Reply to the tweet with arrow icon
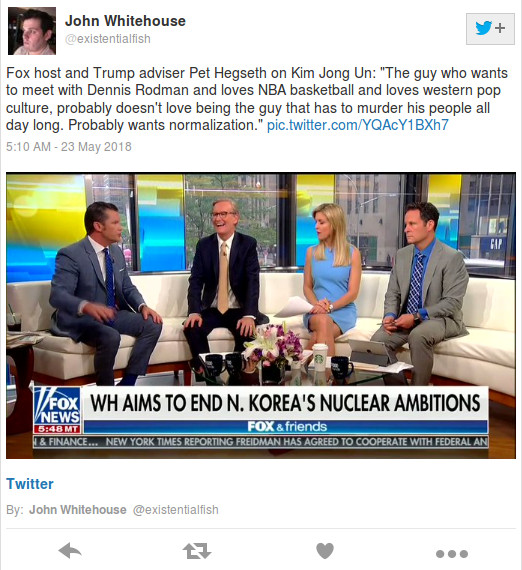The image size is (522, 570). click(70, 550)
